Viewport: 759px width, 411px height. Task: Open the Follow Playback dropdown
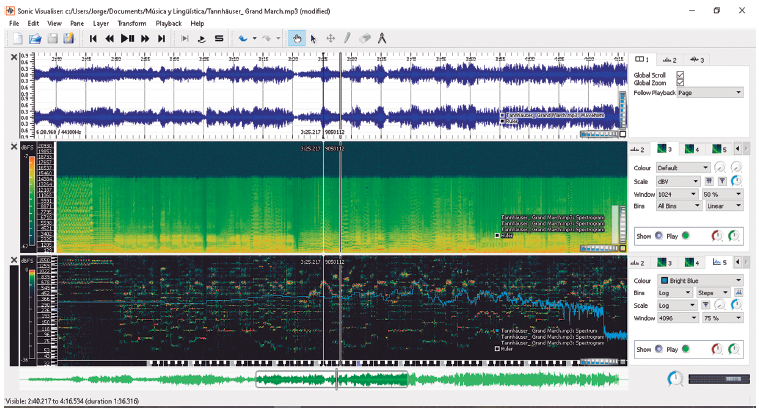pos(709,92)
